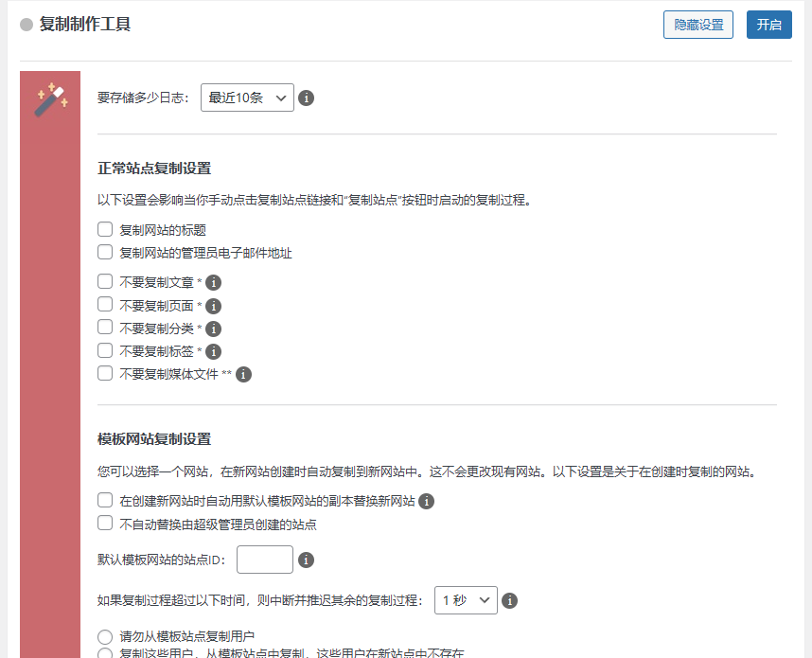
Task: Click info icon beside 默认模板网站的站点ID输入框
Action: 305,560
